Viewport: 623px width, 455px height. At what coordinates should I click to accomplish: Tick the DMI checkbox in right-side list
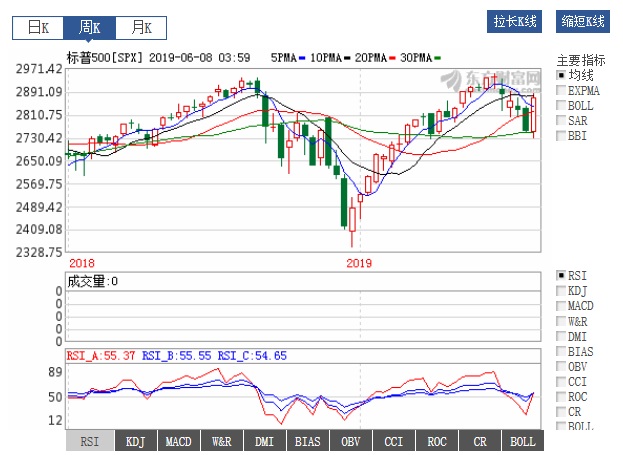pos(562,337)
